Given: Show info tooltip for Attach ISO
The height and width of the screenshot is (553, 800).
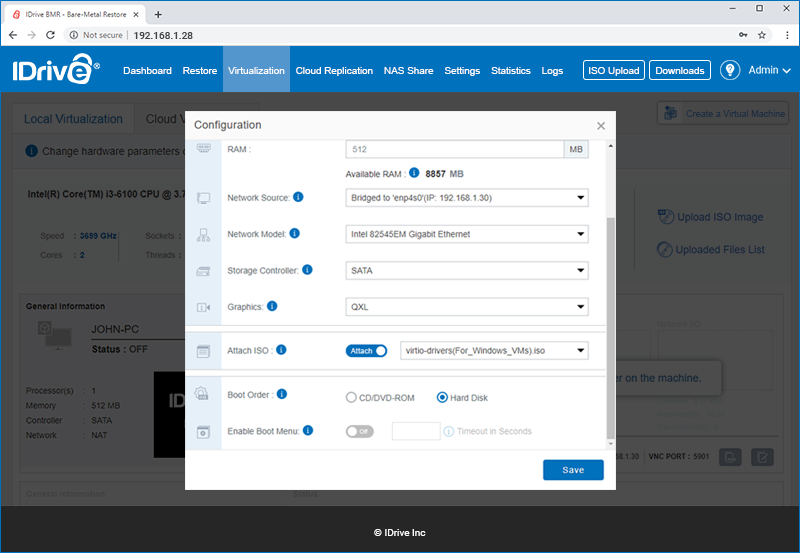Looking at the screenshot, I should [281, 349].
